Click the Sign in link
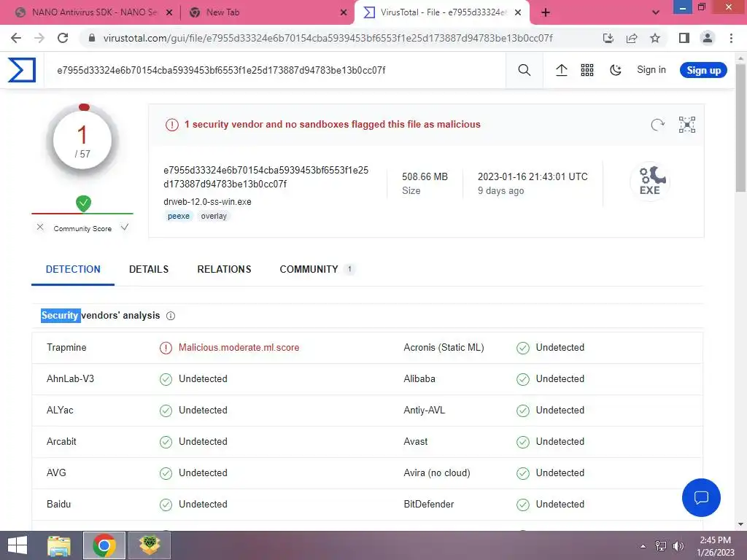747x560 pixels. tap(651, 70)
